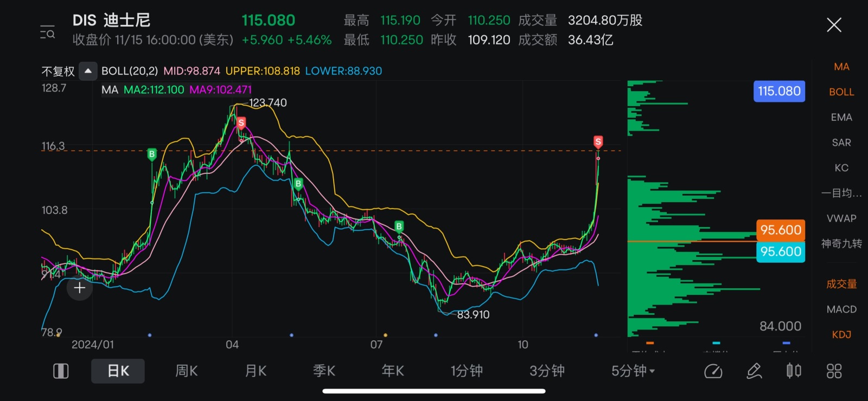
Task: Tap the red S marker at latest price
Action: tap(598, 143)
